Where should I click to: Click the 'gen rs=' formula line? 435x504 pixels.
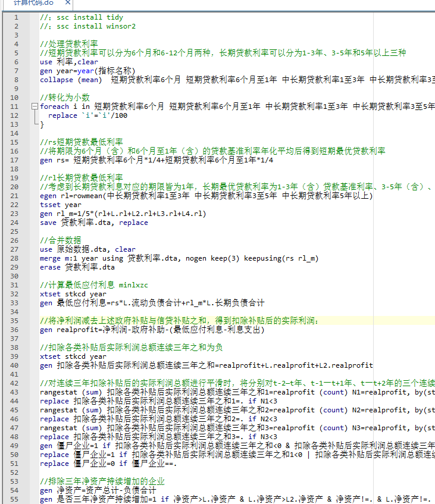157,160
